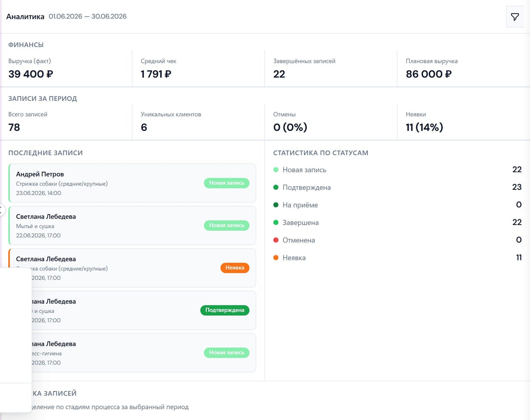This screenshot has height=420, width=530.
Task: Open the filter funnel button
Action: click(x=515, y=17)
